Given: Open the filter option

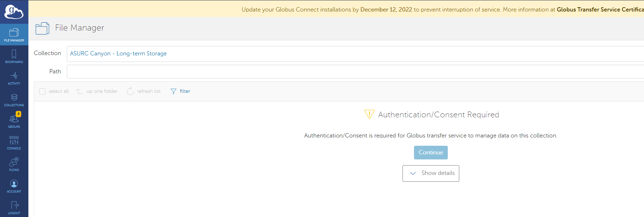Looking at the screenshot, I should (180, 91).
